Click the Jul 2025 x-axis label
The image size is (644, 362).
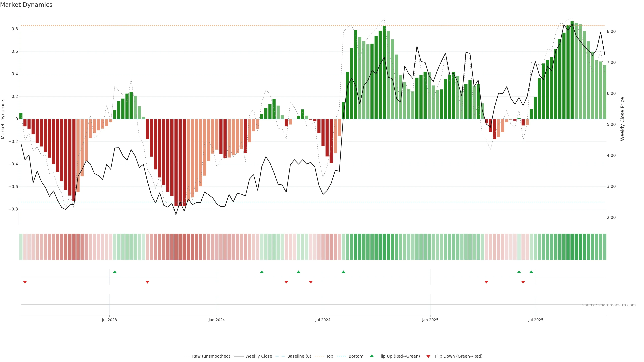pyautogui.click(x=536, y=320)
